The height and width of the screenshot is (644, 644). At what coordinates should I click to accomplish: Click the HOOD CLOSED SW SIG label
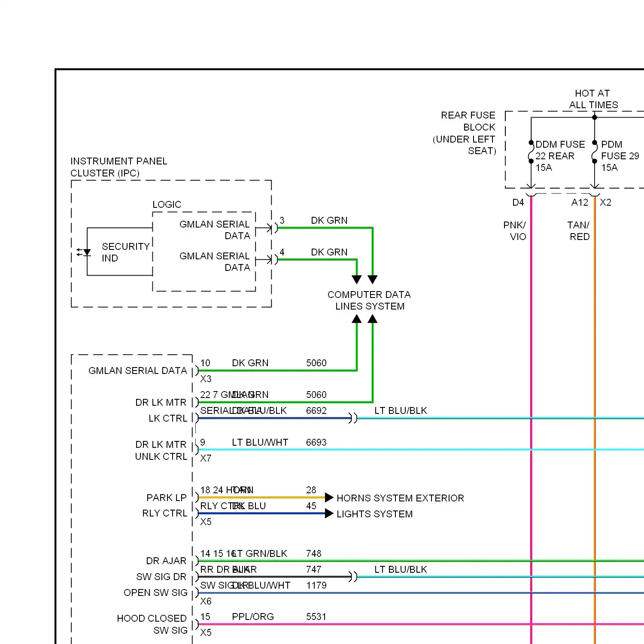pos(152,624)
